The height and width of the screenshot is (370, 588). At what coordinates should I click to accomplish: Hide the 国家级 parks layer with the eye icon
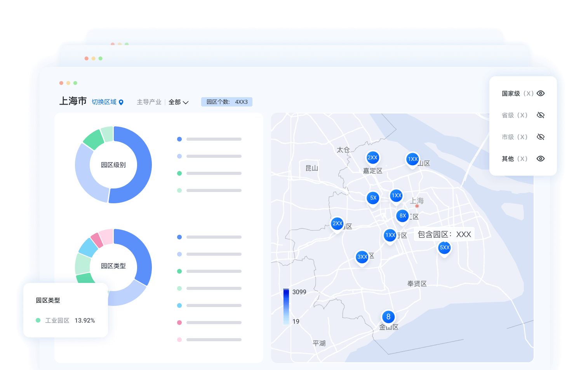[x=541, y=93]
